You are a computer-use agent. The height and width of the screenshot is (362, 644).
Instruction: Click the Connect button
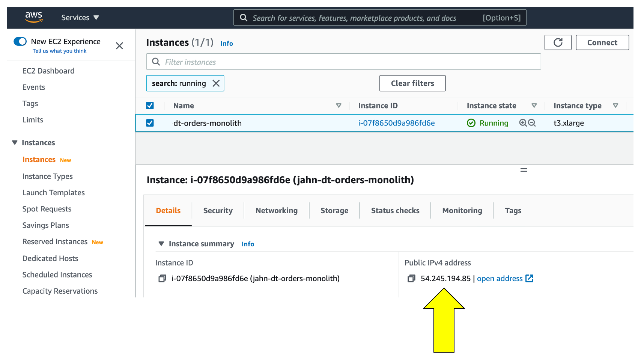click(602, 42)
